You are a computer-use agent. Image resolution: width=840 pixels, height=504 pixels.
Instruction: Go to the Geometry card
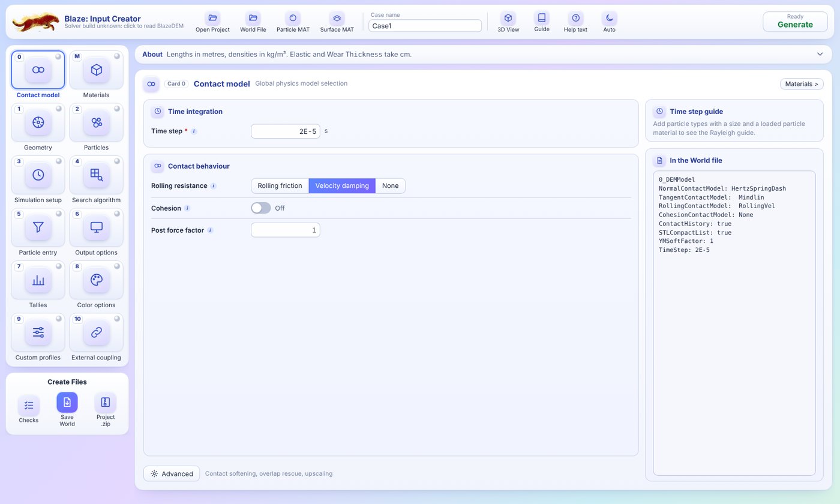(x=38, y=122)
